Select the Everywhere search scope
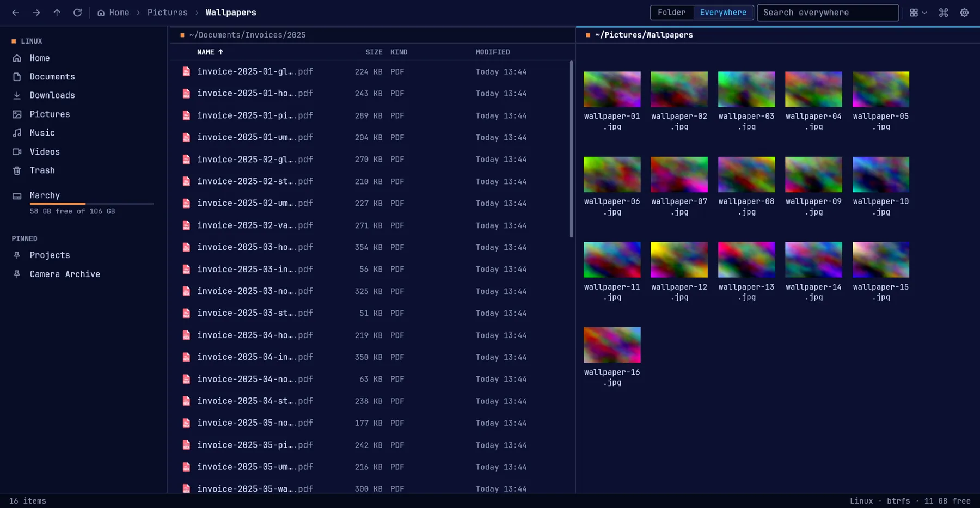Viewport: 980px width, 508px height. (723, 13)
